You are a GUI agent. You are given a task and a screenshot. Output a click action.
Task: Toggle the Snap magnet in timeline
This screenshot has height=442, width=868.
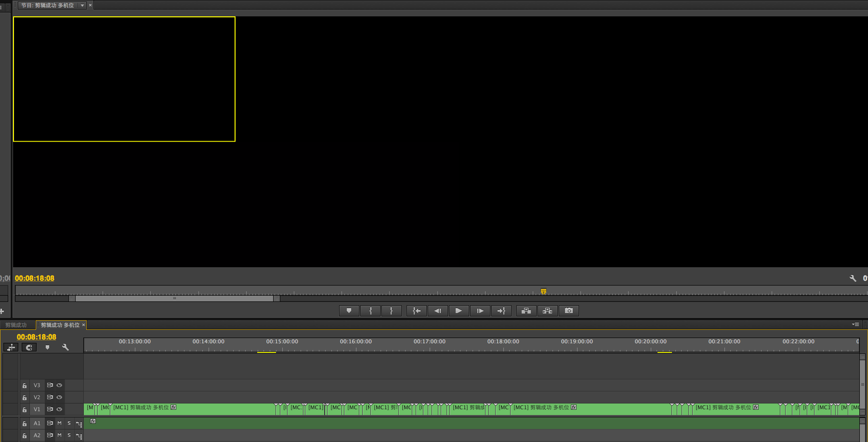[x=29, y=348]
